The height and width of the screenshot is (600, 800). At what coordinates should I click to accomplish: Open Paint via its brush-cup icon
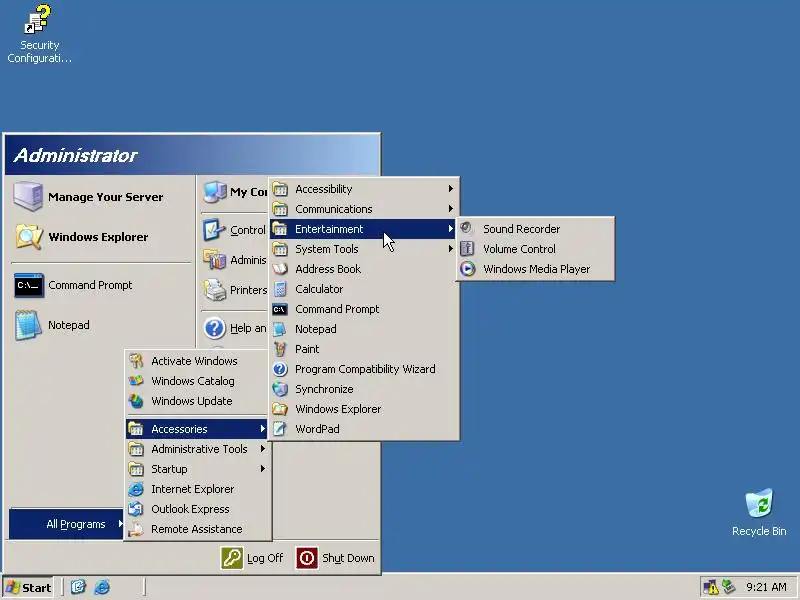[x=280, y=349]
